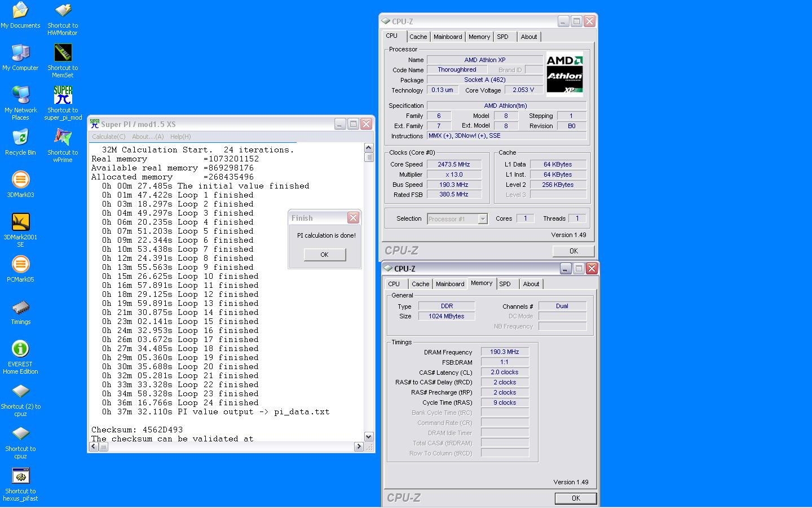
Task: Open Shortcut to HWMonitor icon
Action: [63, 19]
